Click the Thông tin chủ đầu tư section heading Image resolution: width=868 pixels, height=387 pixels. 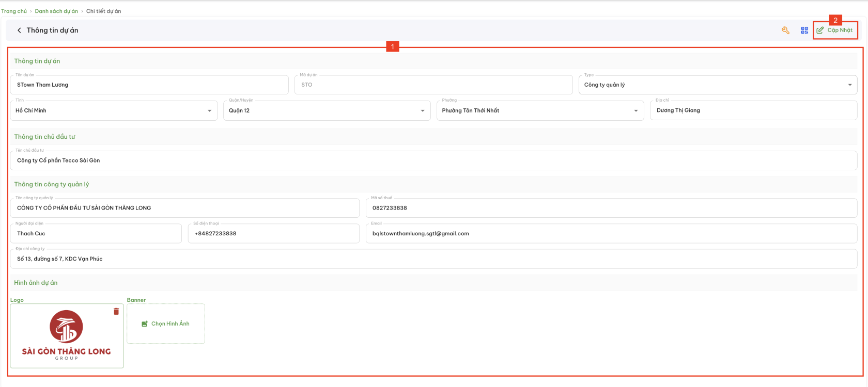(44, 137)
